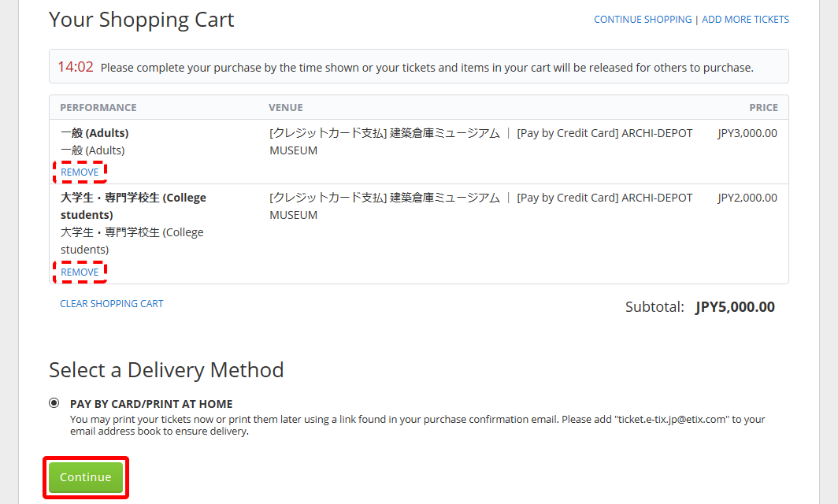Click the 14:02 countdown timer

pos(76,68)
